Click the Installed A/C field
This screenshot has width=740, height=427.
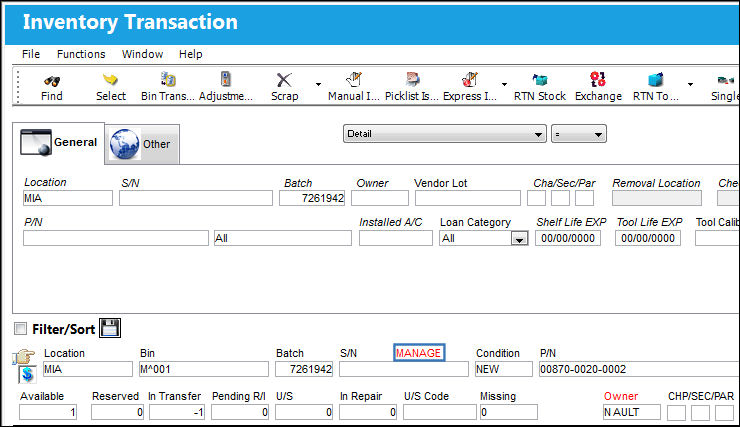click(395, 238)
